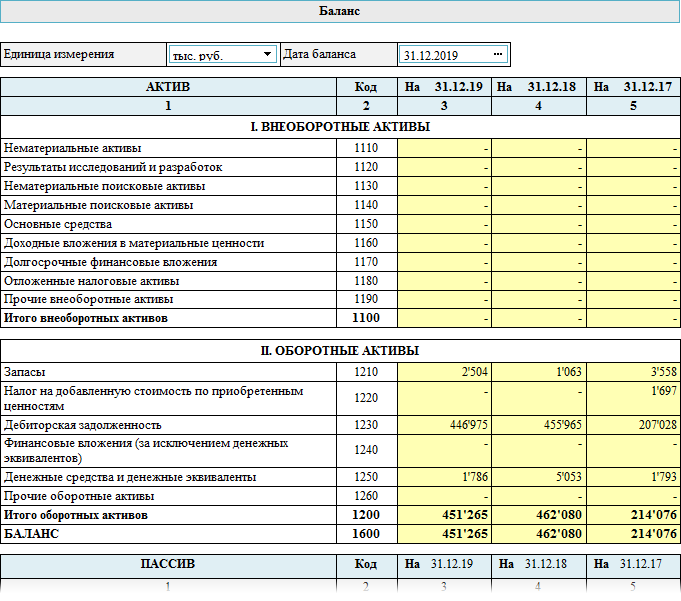Select cash value 5'053 cell
This screenshot has width=681, height=601.
pyautogui.click(x=539, y=477)
